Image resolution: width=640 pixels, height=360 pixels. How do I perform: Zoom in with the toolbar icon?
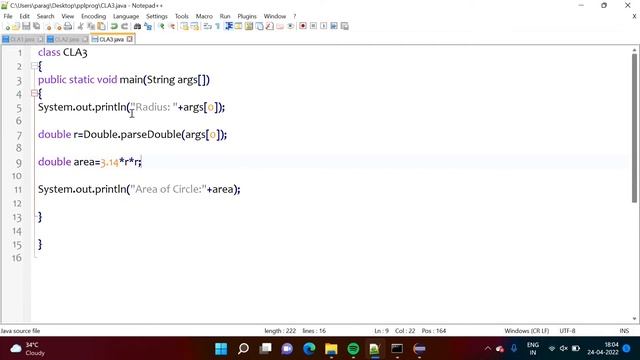(161, 27)
